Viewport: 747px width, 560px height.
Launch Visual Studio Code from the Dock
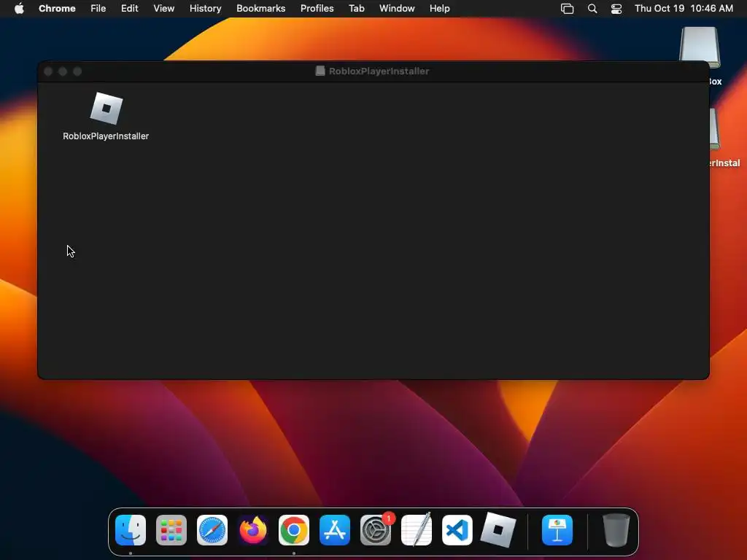(457, 530)
